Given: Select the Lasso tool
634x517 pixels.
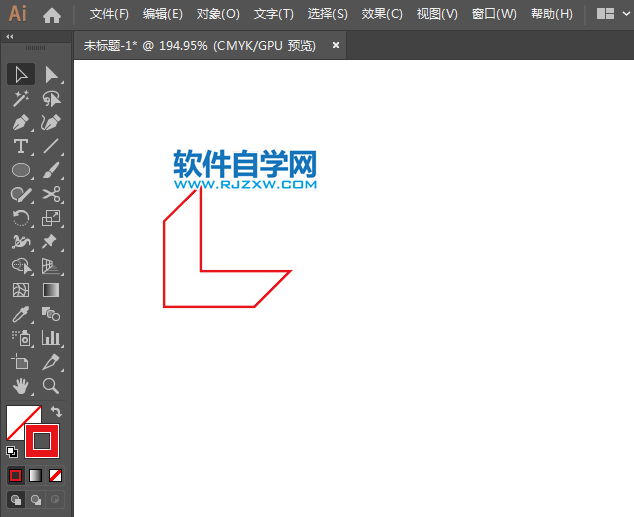Looking at the screenshot, I should pos(51,99).
